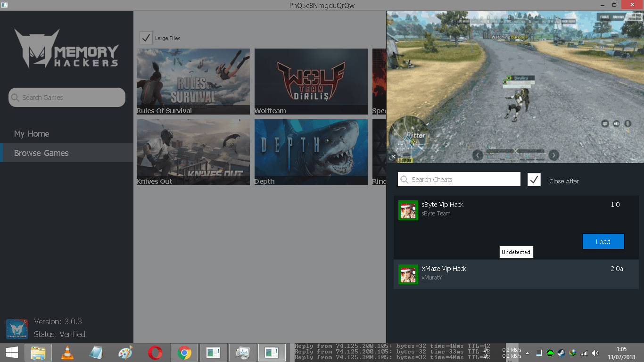This screenshot has height=362, width=644.
Task: Click the Large Tiles label
Action: pyautogui.click(x=168, y=38)
